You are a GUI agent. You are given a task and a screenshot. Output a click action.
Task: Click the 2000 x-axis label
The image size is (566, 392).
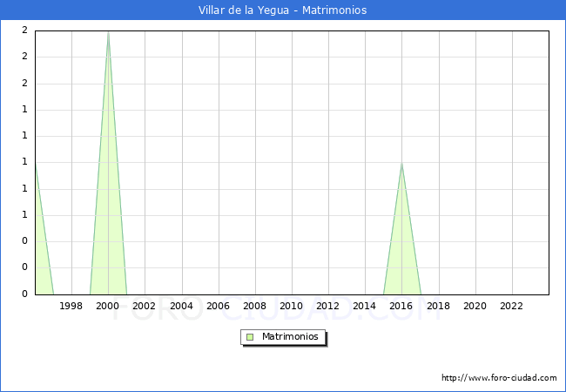point(108,306)
